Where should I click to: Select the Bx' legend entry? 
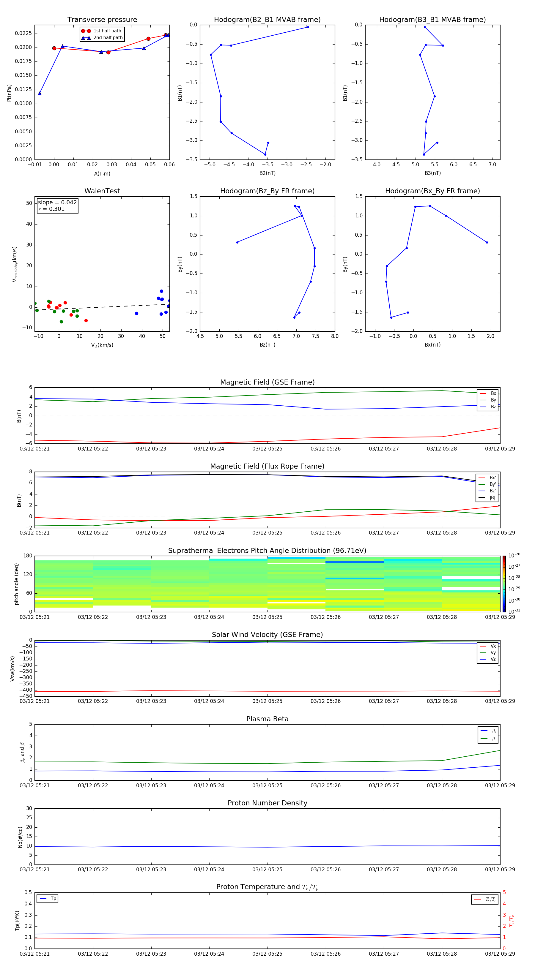(487, 478)
